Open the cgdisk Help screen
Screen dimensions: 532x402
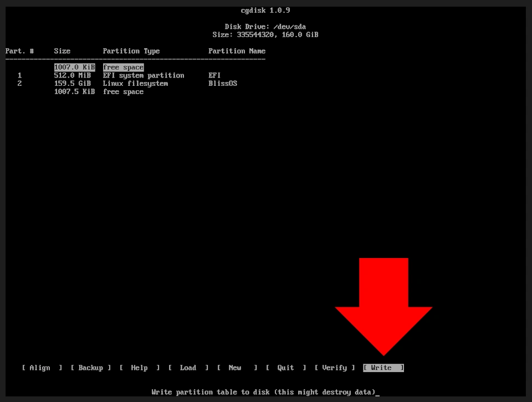point(139,367)
